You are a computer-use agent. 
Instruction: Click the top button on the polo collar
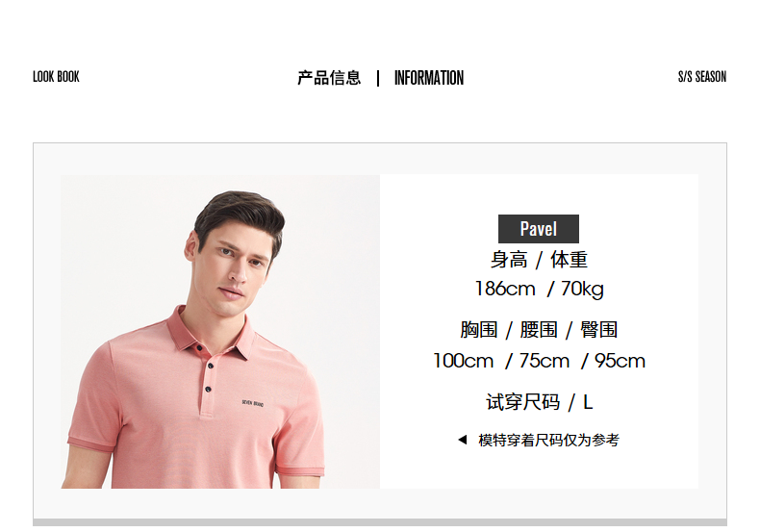[199, 348]
